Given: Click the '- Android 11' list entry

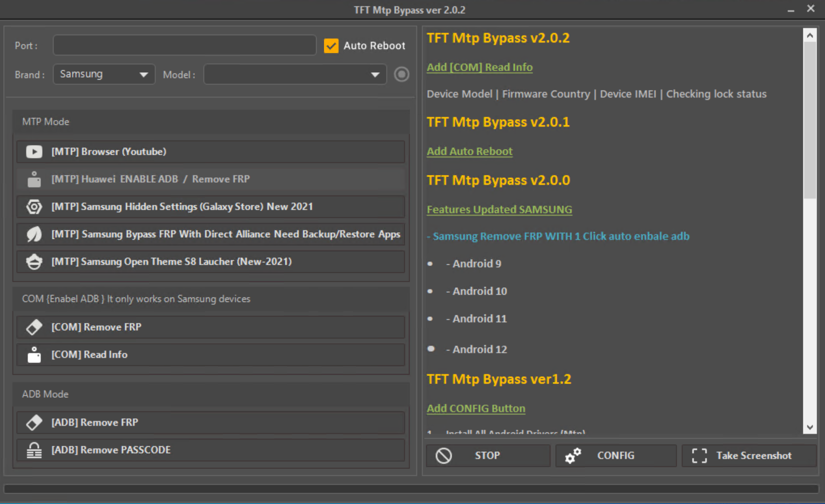Looking at the screenshot, I should [x=476, y=319].
